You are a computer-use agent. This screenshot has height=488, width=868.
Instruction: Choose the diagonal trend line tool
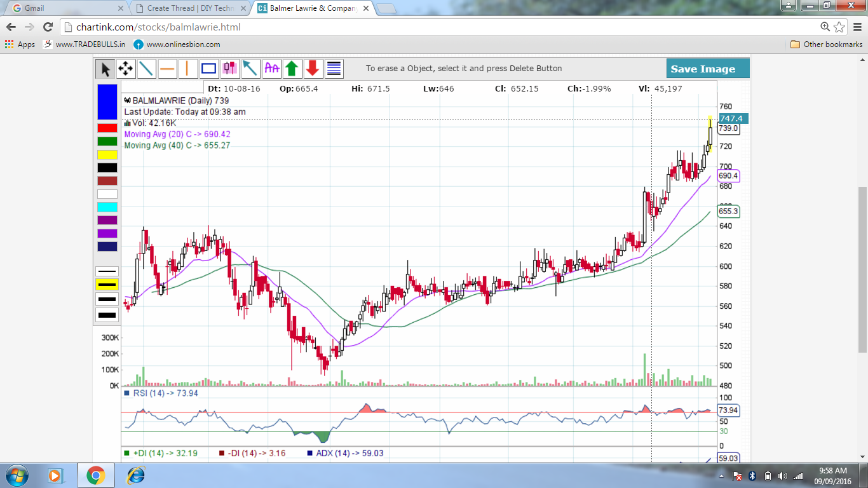tap(147, 69)
